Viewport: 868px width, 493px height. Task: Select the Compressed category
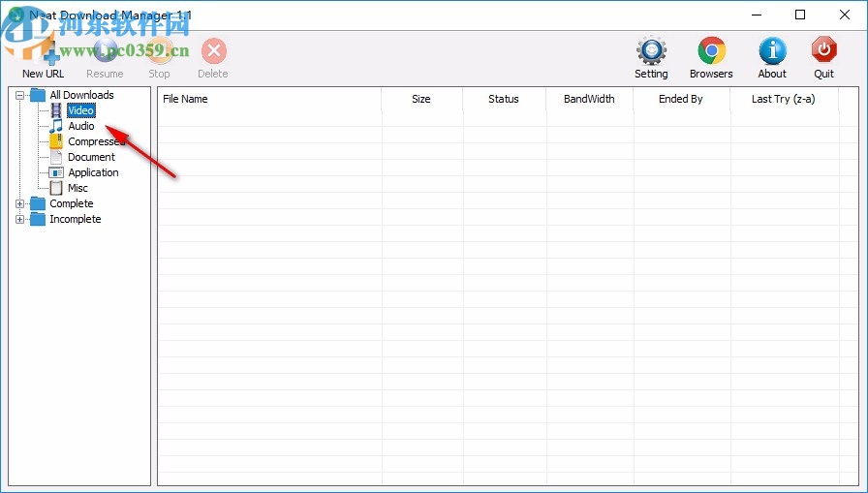pyautogui.click(x=96, y=141)
